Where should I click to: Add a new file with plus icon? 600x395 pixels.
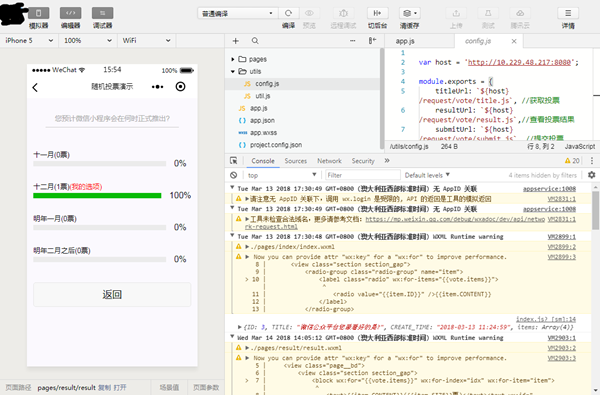click(236, 41)
